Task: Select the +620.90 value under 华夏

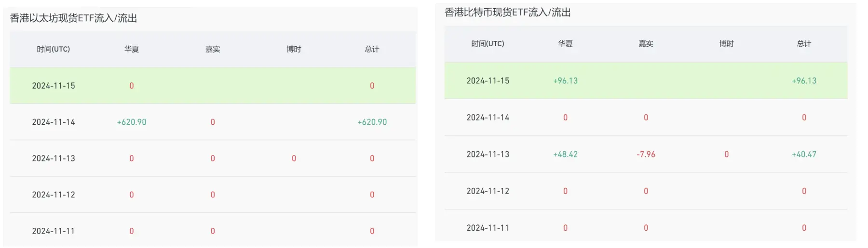Action: [132, 122]
